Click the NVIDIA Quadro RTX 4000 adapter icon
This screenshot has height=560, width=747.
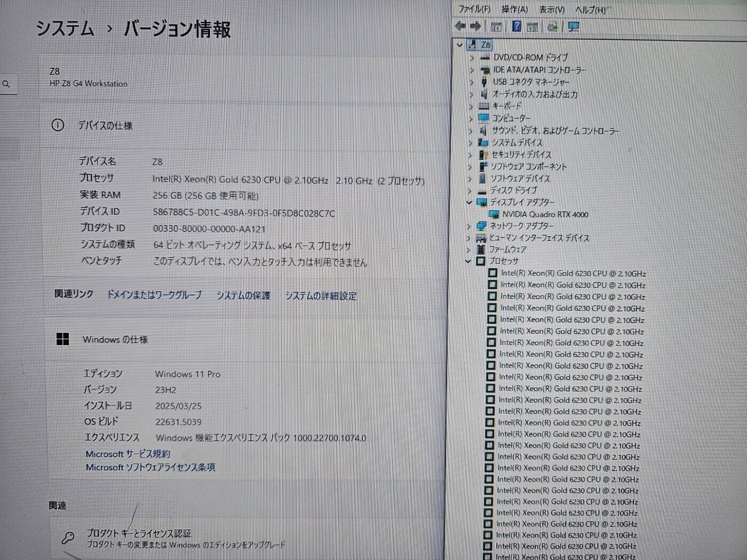click(x=494, y=214)
